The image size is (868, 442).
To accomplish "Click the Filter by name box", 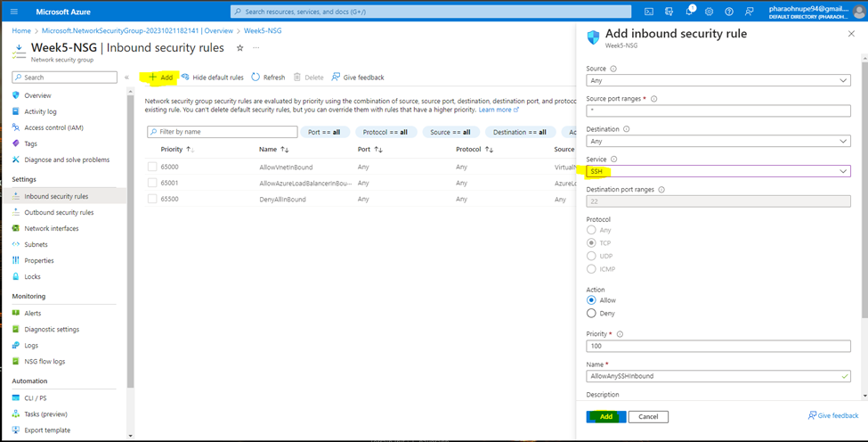I will tap(223, 133).
